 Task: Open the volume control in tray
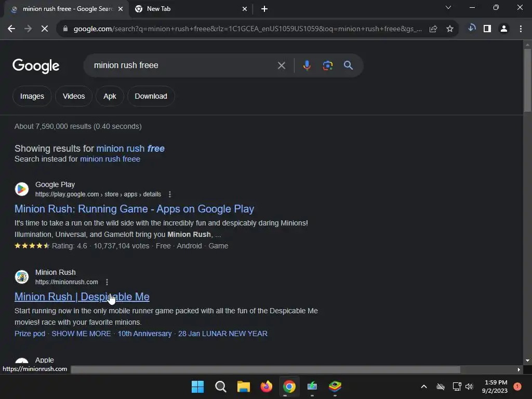[469, 387]
